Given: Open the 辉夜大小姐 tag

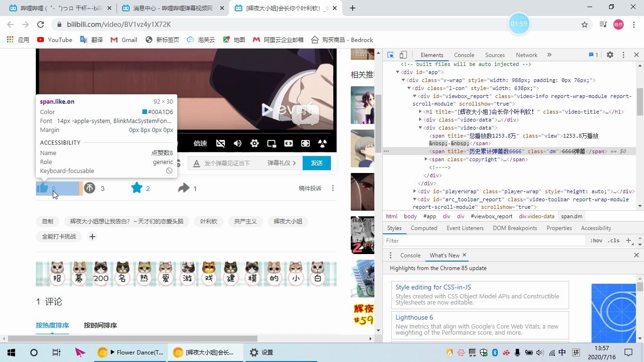Looking at the screenshot, I should pos(288,221).
